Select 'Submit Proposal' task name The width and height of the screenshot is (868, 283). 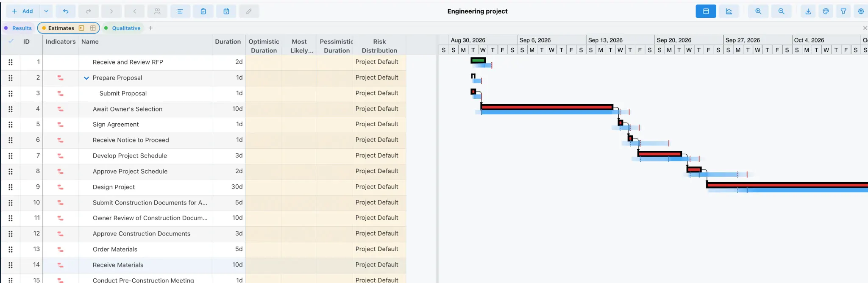[x=123, y=94]
